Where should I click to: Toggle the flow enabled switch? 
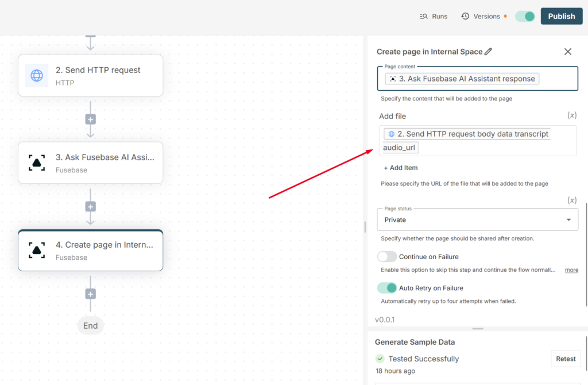(x=525, y=16)
